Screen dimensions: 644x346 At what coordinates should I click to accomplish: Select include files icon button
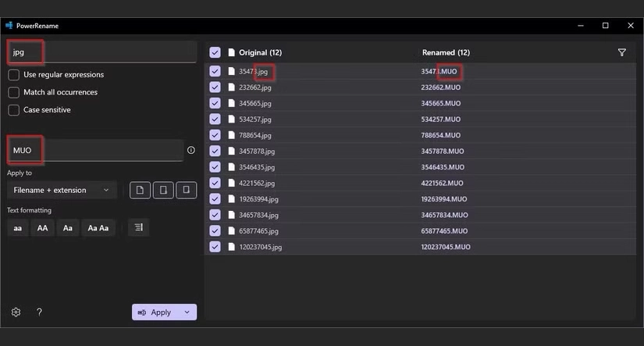140,191
